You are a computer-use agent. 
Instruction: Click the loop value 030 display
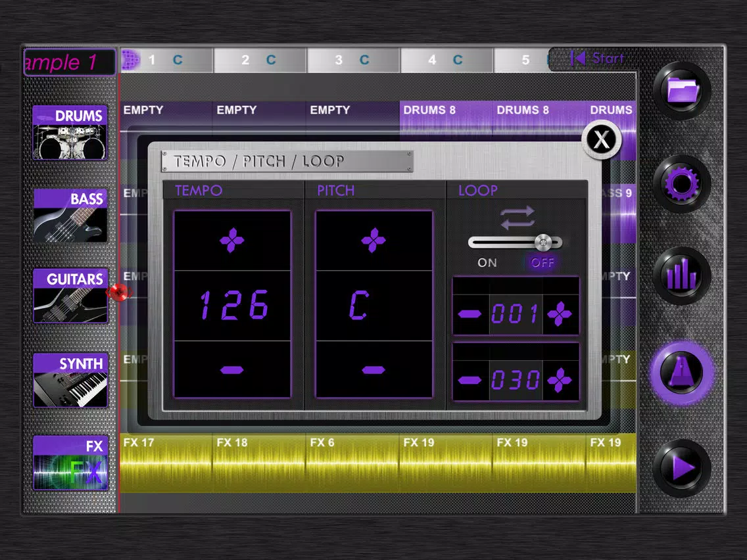516,379
